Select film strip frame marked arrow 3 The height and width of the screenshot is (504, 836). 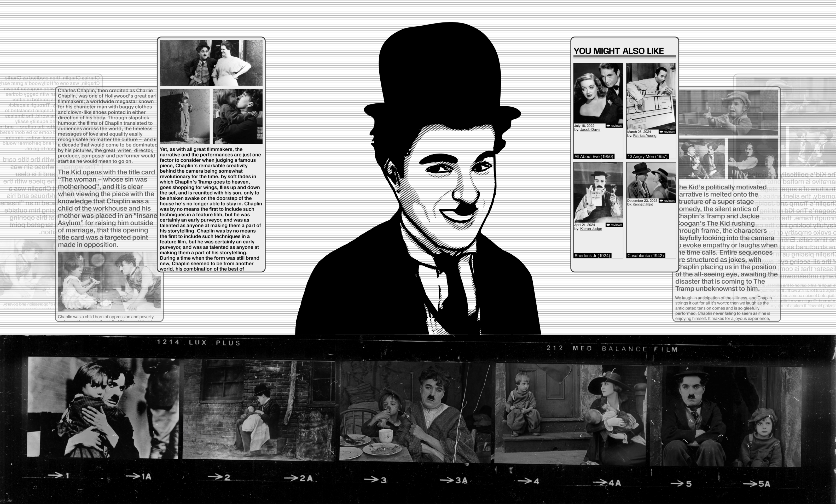(x=415, y=412)
